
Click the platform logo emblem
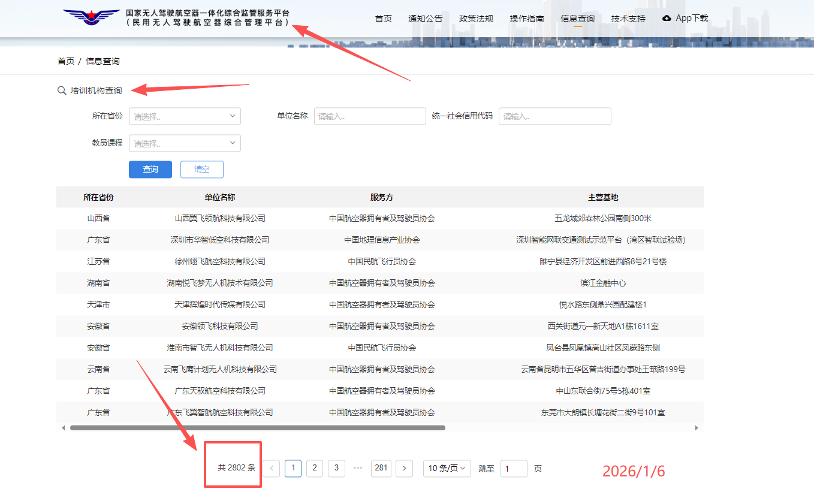[91, 17]
